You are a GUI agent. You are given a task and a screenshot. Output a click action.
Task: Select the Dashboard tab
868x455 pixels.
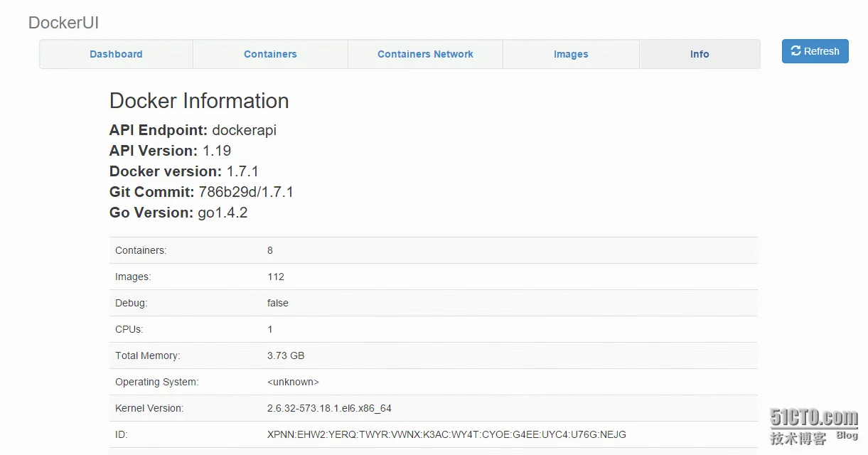(115, 54)
